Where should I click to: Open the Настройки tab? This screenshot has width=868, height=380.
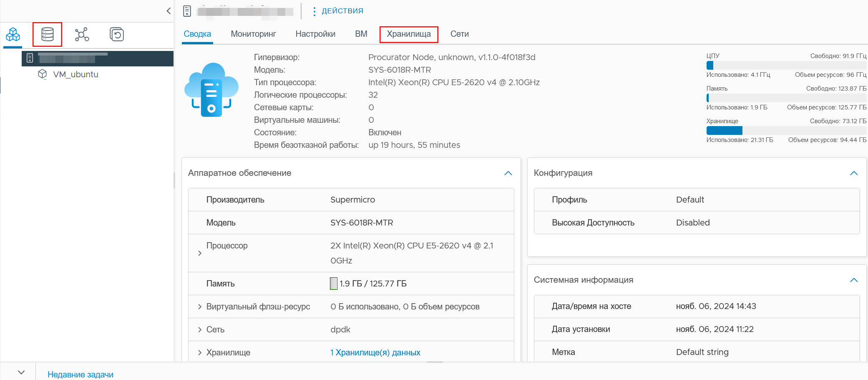click(x=315, y=34)
